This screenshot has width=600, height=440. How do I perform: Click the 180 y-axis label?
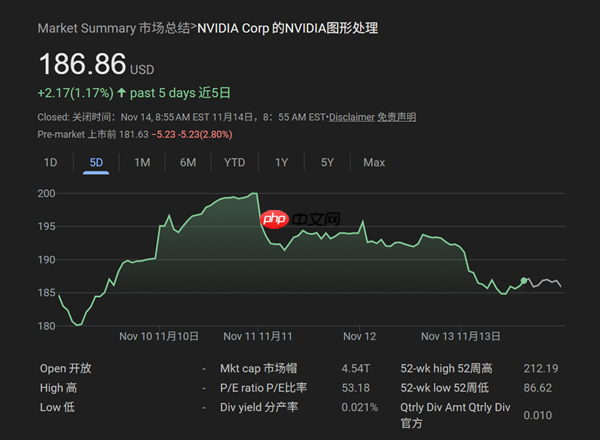46,326
